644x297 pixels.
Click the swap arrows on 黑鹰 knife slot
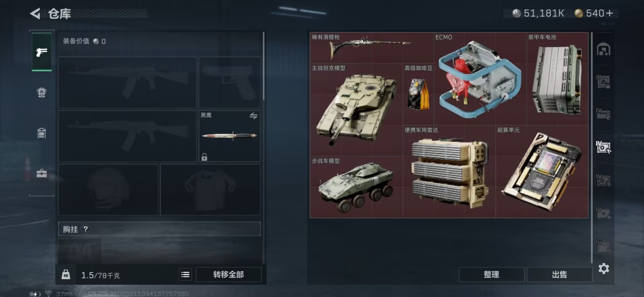254,116
